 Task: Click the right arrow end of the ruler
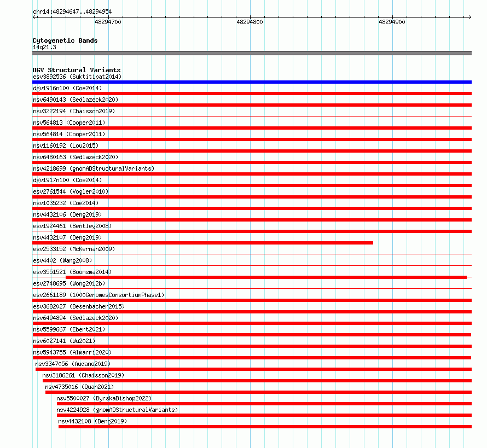[x=469, y=17]
